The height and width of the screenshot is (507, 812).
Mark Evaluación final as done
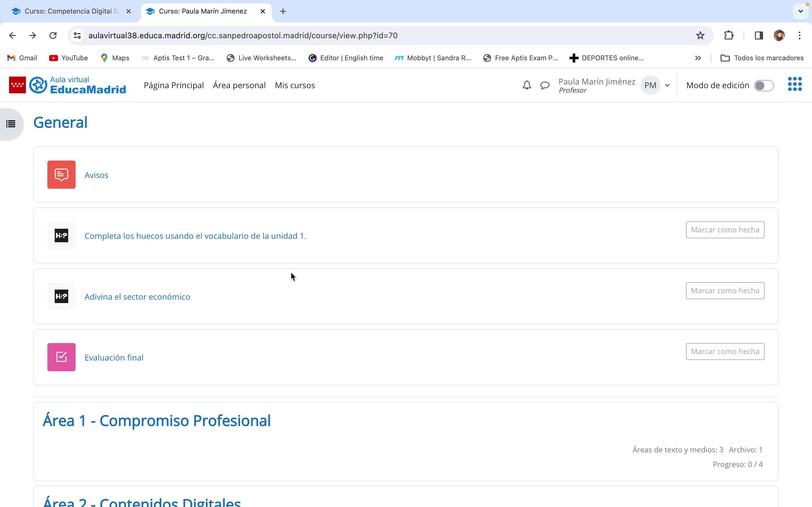click(x=725, y=352)
